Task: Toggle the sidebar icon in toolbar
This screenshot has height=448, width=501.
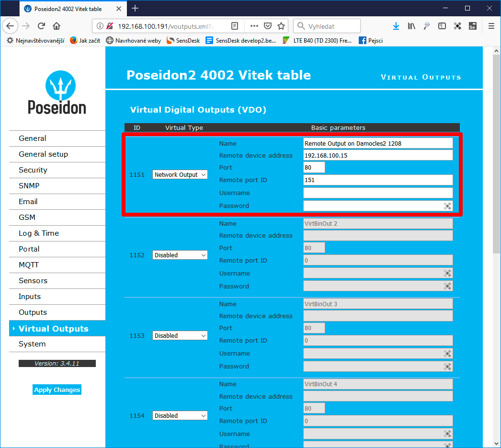Action: coord(442,26)
